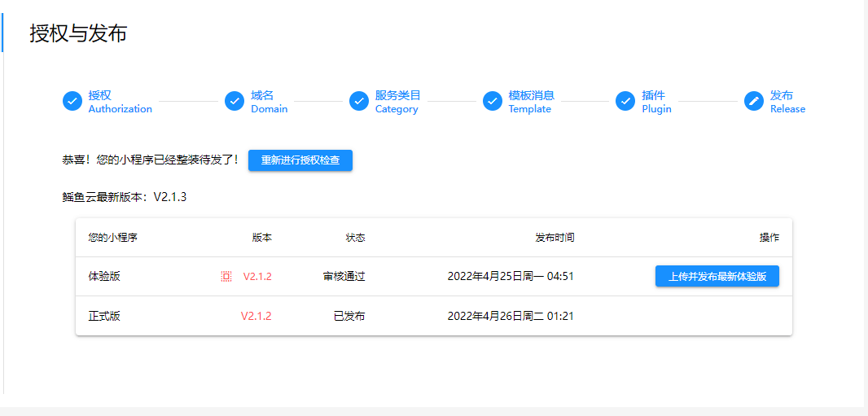Click the 发布 step pencil icon

click(x=754, y=101)
